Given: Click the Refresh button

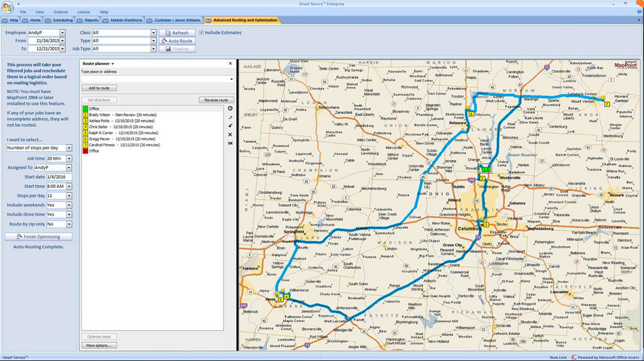Looking at the screenshot, I should coord(177,33).
